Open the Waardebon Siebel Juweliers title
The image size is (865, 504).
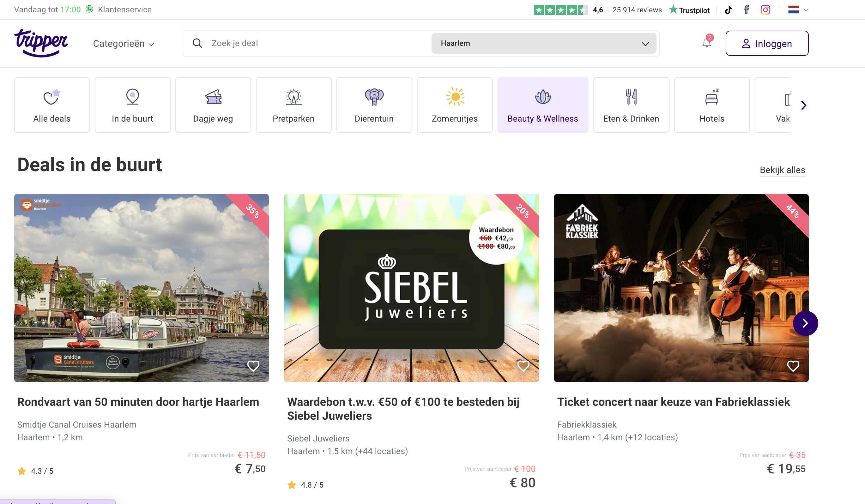pyautogui.click(x=403, y=409)
